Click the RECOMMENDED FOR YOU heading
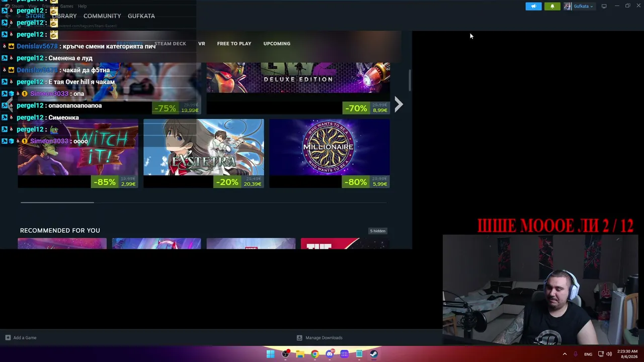Screen dimensions: 644x362 coord(60,230)
